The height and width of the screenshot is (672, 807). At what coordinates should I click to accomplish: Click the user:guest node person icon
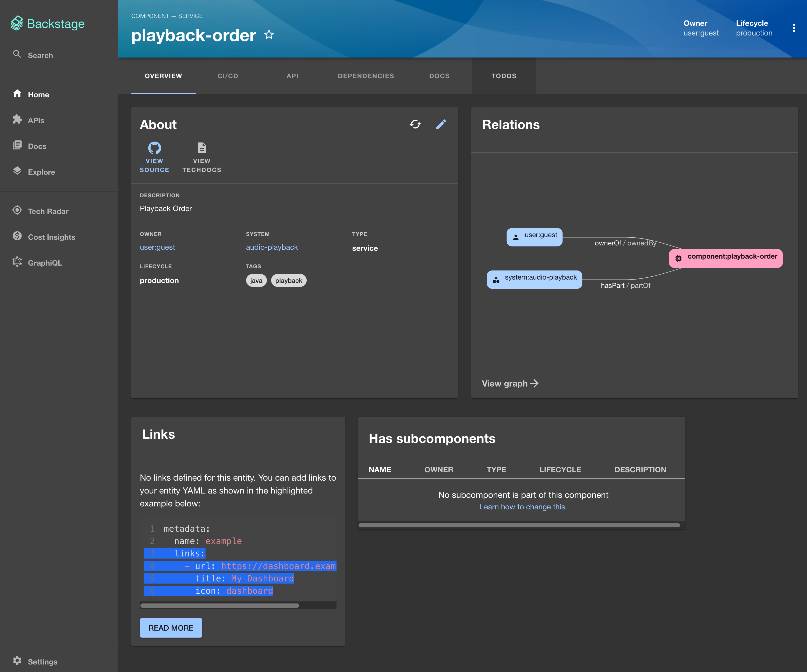coord(516,237)
